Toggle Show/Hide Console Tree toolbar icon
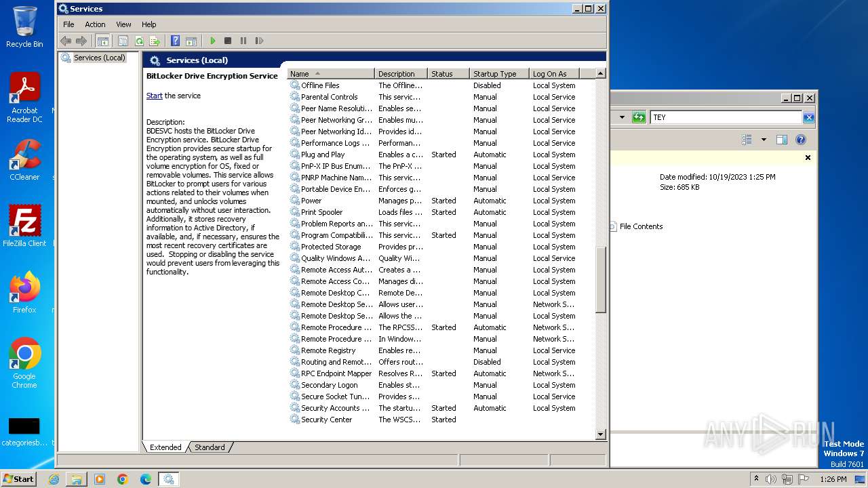The height and width of the screenshot is (488, 868). click(102, 41)
